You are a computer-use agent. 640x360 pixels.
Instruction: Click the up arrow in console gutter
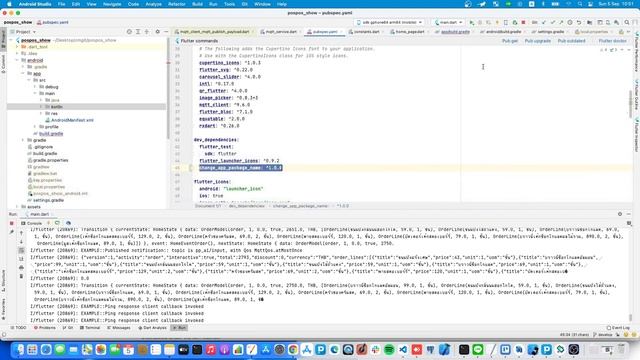pyautogui.click(x=22, y=233)
